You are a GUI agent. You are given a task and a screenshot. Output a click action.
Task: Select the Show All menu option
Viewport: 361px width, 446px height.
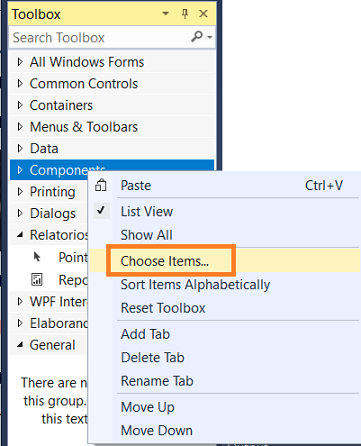[147, 235]
